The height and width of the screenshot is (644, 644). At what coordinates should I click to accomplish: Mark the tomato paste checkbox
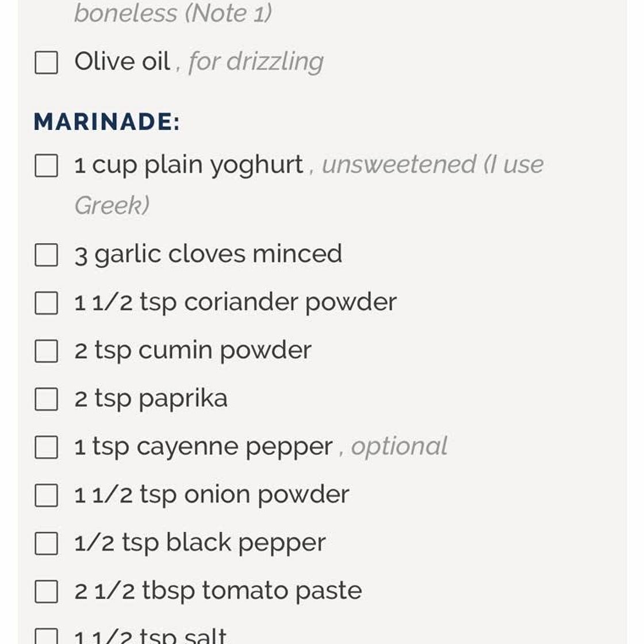tap(47, 591)
